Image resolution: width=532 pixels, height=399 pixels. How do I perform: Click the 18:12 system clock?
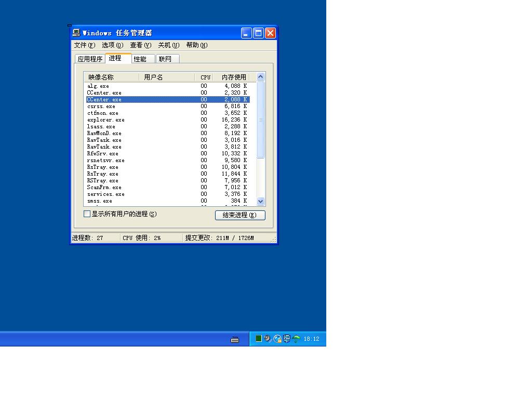click(312, 339)
